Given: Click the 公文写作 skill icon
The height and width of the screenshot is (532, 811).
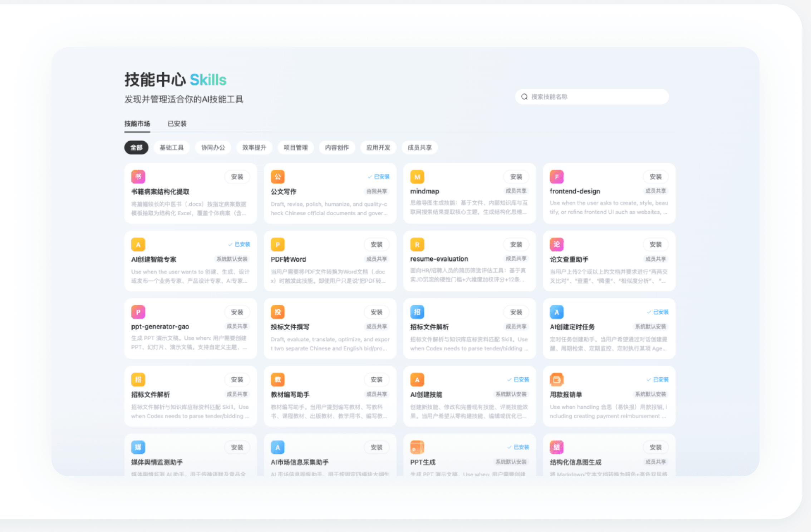Looking at the screenshot, I should (277, 177).
